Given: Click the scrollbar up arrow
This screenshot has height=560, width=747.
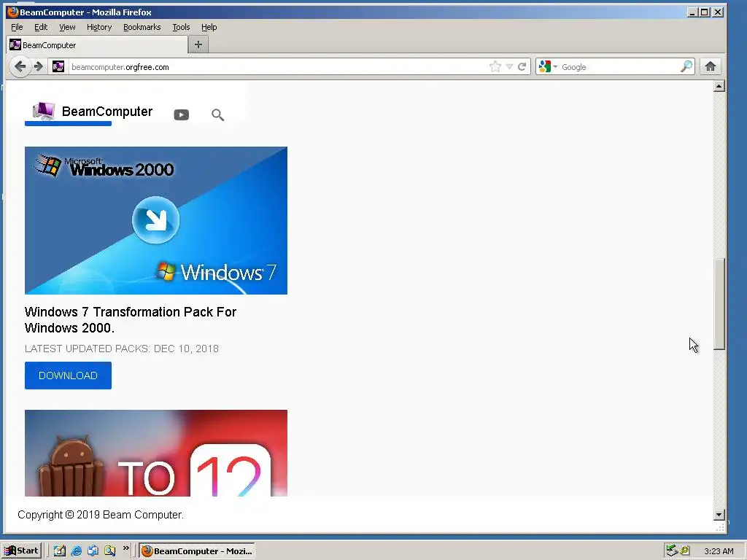Looking at the screenshot, I should (719, 86).
